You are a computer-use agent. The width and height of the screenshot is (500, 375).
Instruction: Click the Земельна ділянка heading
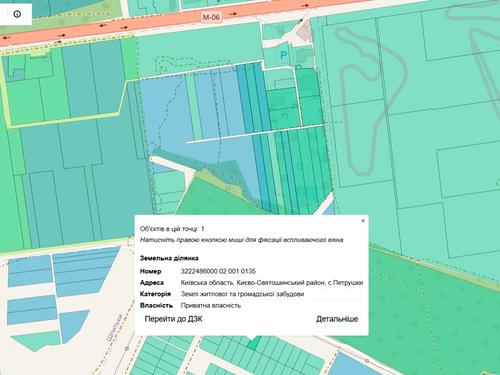[x=169, y=258]
